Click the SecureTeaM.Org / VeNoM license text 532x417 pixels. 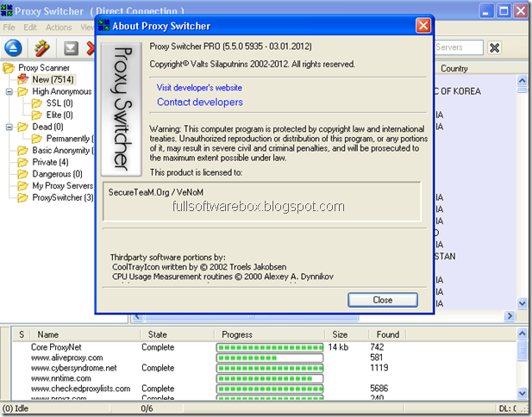[x=156, y=193]
